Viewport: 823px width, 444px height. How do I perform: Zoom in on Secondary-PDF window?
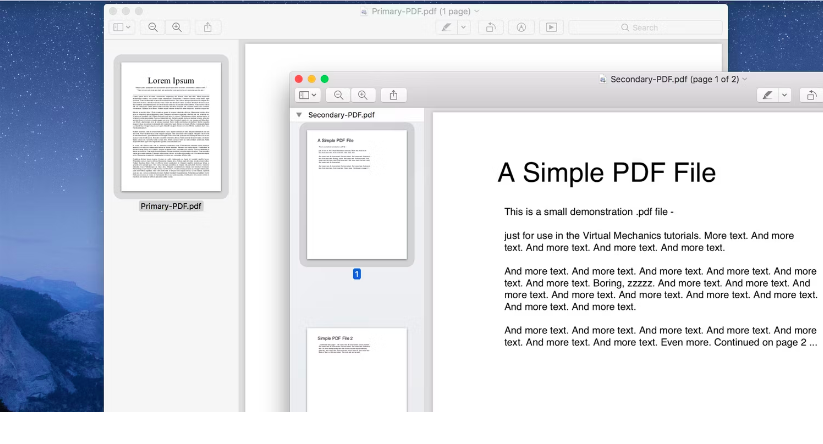[363, 95]
